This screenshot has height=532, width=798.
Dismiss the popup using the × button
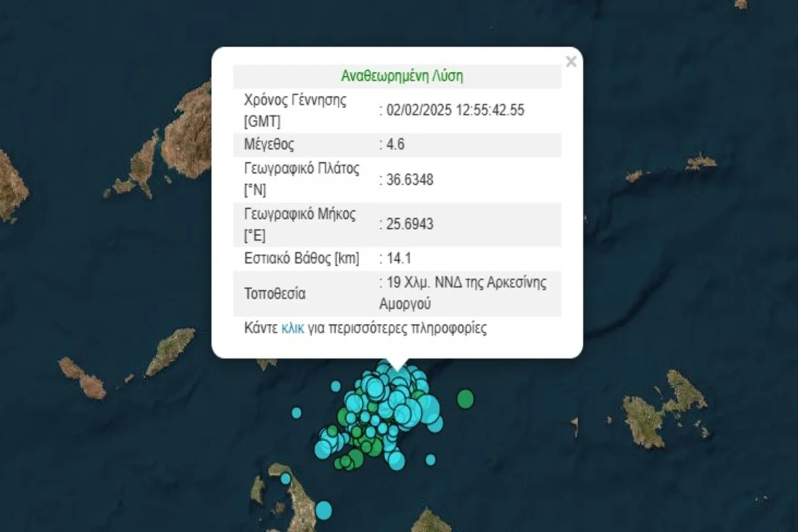pyautogui.click(x=571, y=62)
